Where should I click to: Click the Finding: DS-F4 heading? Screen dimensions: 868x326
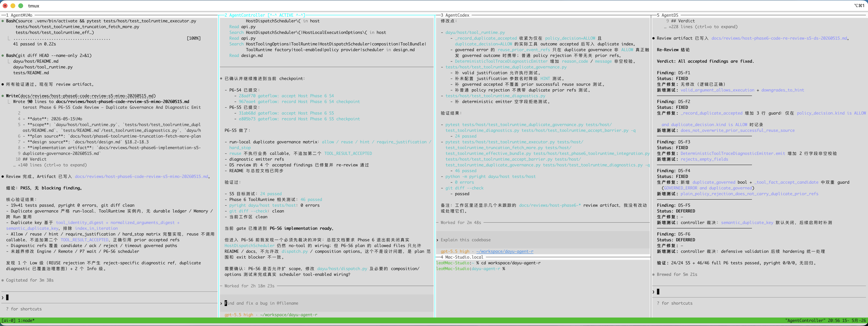click(673, 171)
